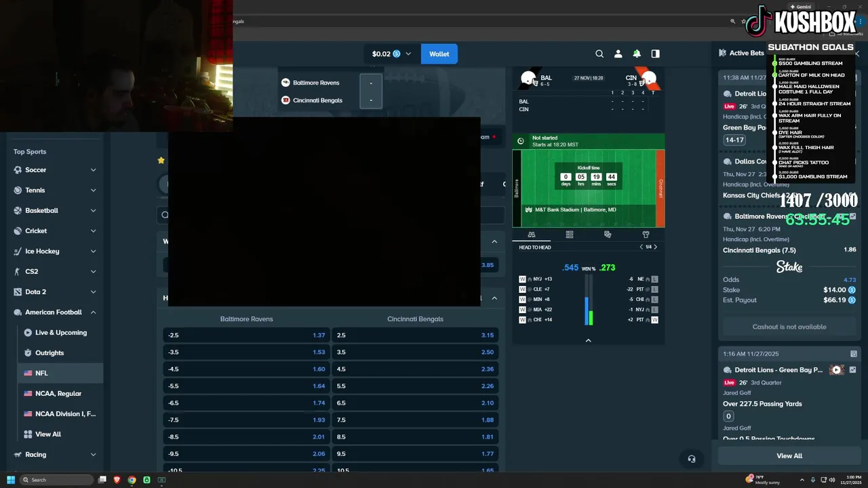
Task: Open the bet slip share icon at 1:16 AM
Action: tap(854, 354)
